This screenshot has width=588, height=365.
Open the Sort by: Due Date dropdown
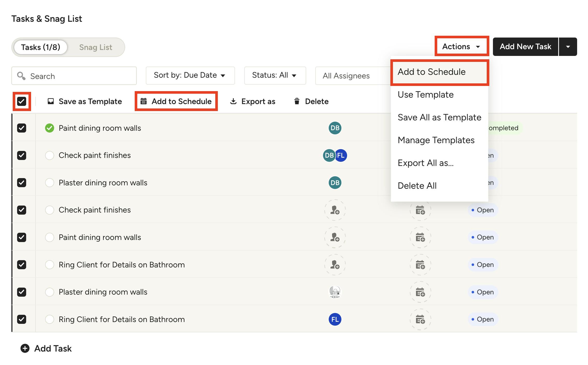coord(190,75)
